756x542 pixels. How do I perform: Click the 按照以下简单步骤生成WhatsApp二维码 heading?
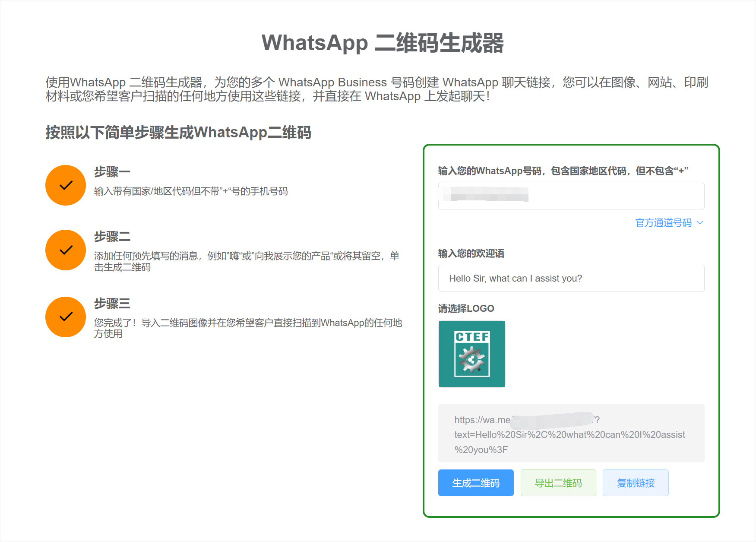178,132
